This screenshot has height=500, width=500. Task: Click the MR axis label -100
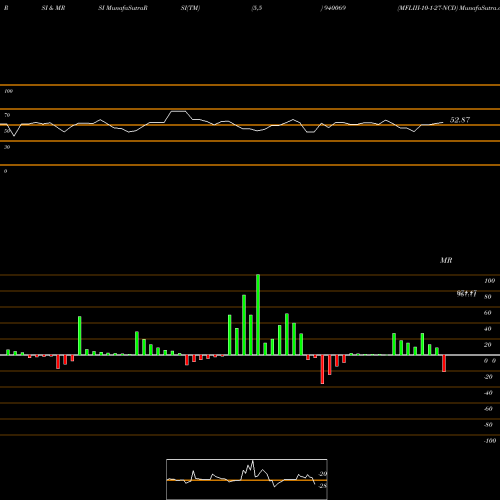point(490,441)
